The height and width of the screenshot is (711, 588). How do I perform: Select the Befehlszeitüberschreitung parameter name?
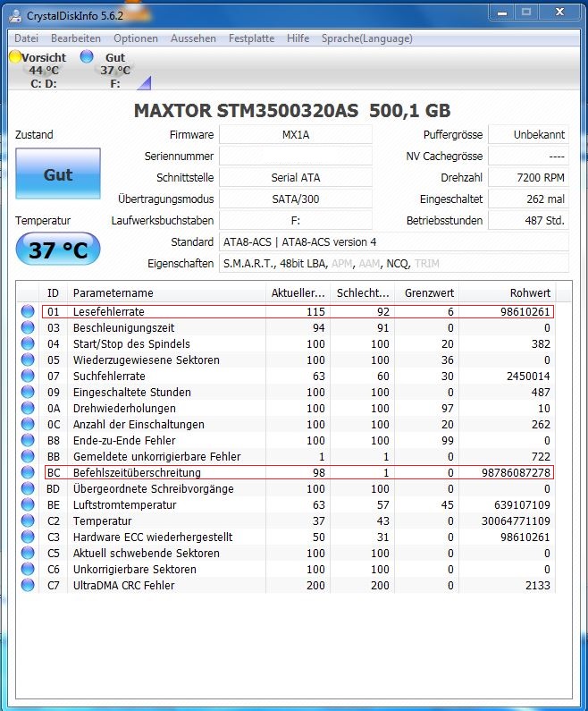[x=137, y=472]
